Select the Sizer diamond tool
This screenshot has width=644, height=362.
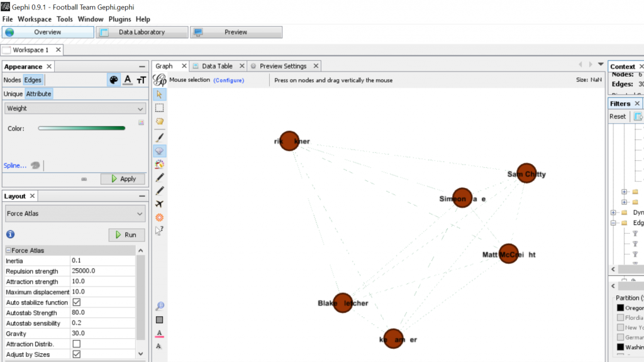click(160, 151)
